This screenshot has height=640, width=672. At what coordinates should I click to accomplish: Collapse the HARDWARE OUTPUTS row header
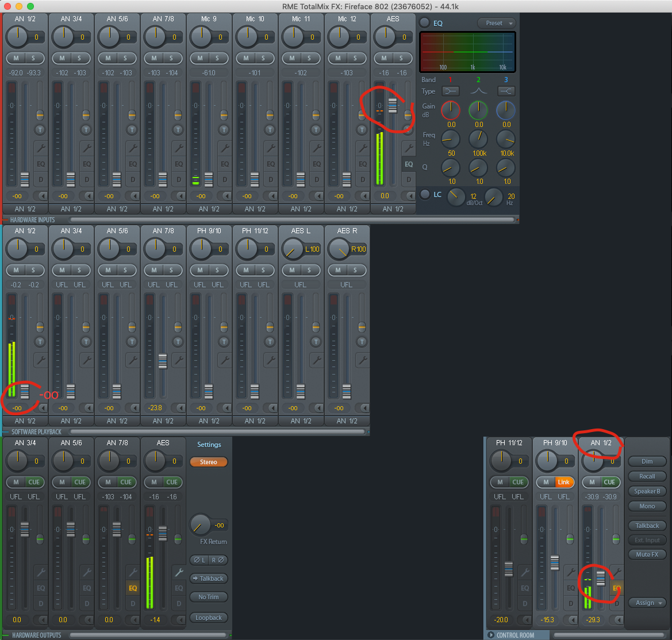pyautogui.click(x=36, y=635)
